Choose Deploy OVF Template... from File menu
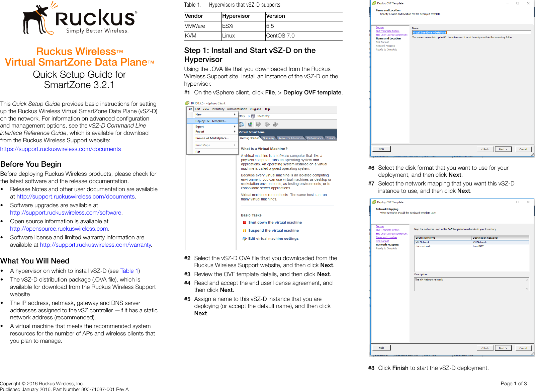 (212, 121)
